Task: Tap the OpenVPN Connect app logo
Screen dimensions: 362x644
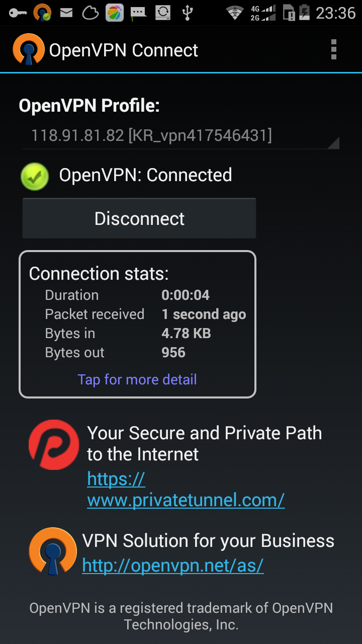Action: (28, 49)
